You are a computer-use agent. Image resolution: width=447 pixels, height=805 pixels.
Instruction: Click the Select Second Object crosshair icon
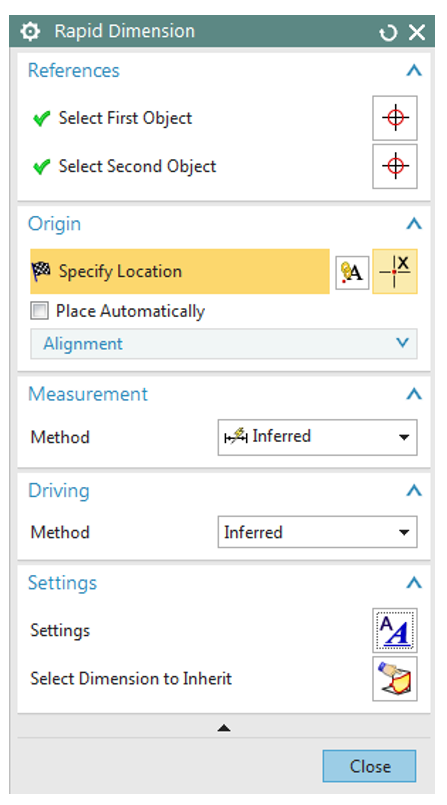click(x=395, y=166)
